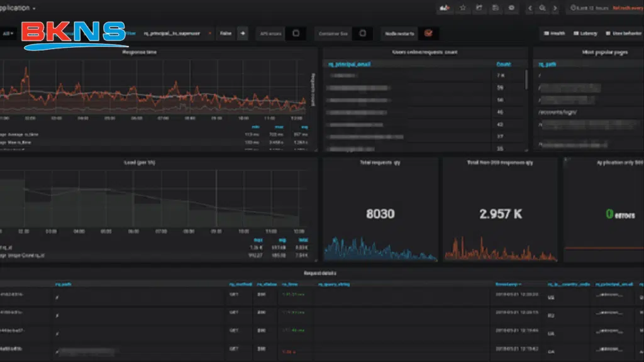Viewport: 644px width, 362px height.
Task: Open the Health dashboard link
Action: tap(555, 33)
